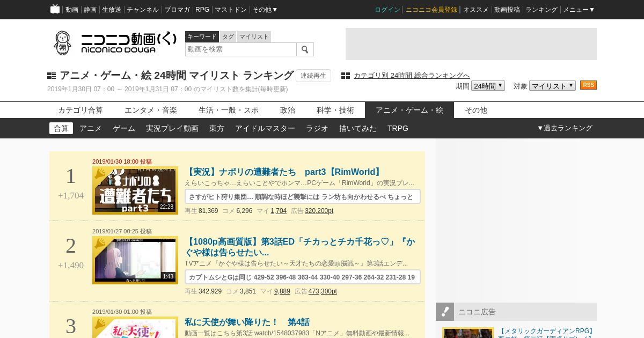Screen dimensions: 644x338
Task: Open 動画 in top navigation
Action: click(x=71, y=10)
